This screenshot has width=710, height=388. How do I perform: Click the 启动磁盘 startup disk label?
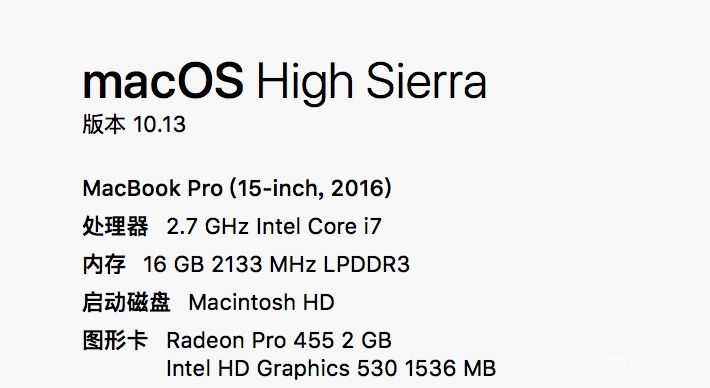pos(126,302)
